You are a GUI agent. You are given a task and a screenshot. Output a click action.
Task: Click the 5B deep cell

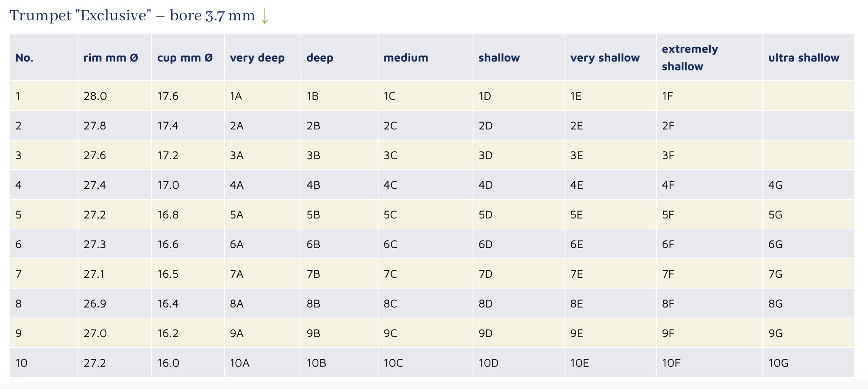(313, 215)
